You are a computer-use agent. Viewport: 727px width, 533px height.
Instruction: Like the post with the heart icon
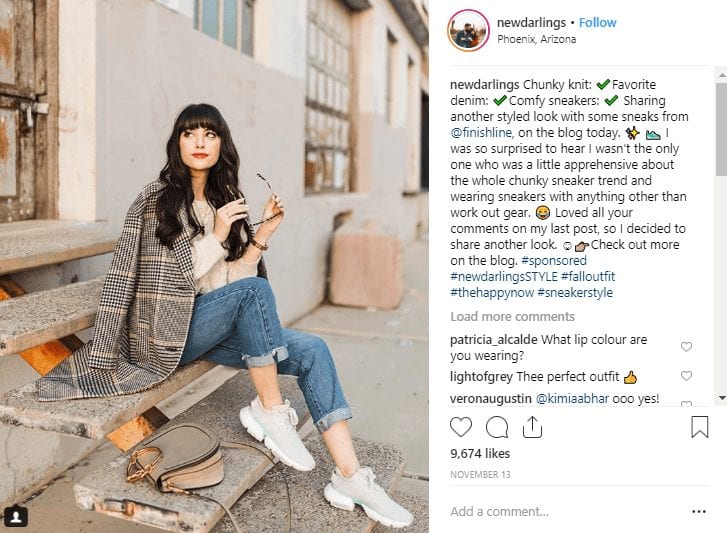461,427
